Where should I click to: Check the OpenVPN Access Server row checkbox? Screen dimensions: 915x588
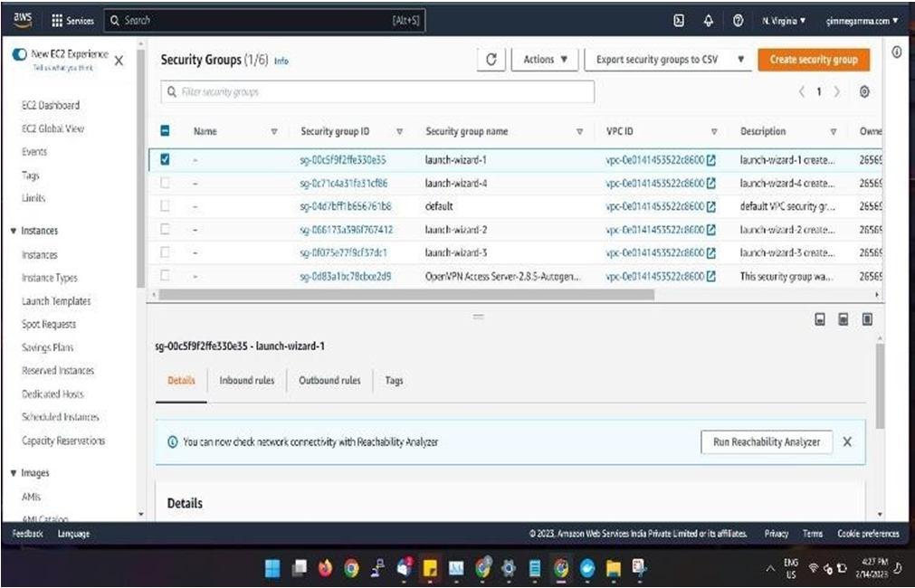tap(165, 275)
